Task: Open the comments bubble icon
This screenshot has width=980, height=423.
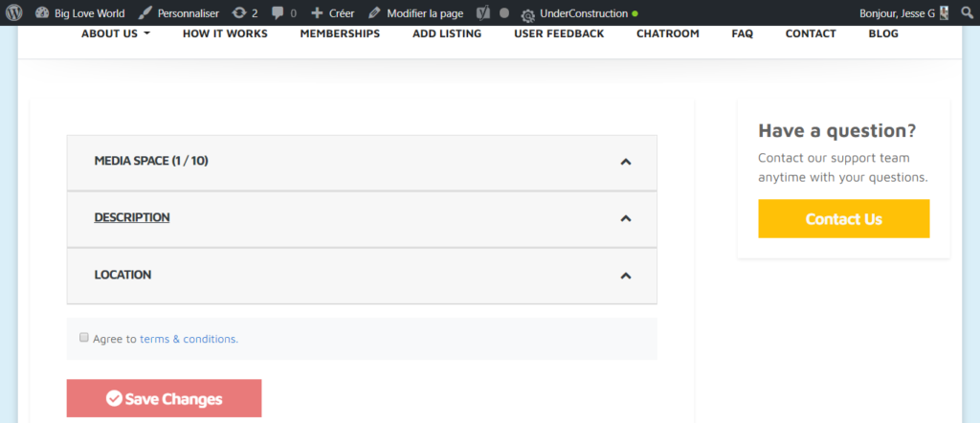Action: [278, 13]
